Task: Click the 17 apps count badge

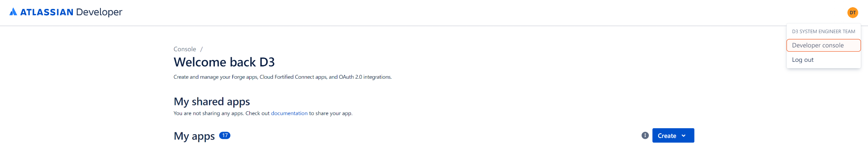Action: (x=225, y=135)
